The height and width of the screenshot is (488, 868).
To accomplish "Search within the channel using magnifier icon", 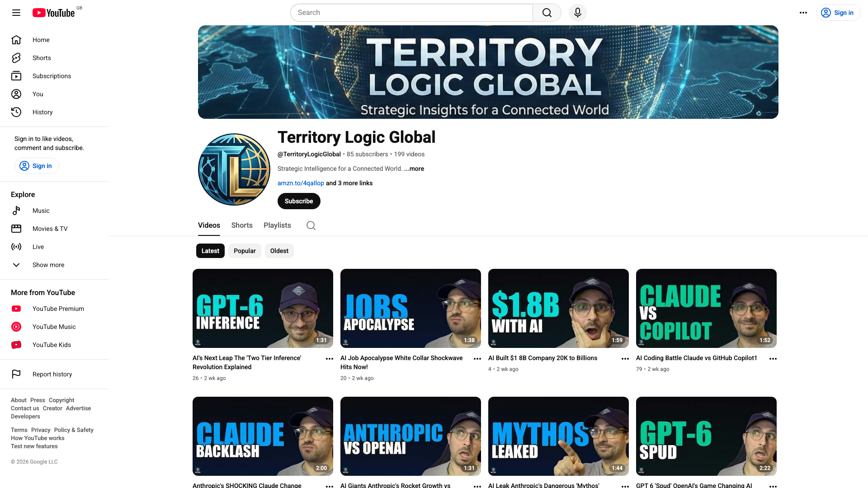I will 311,225.
